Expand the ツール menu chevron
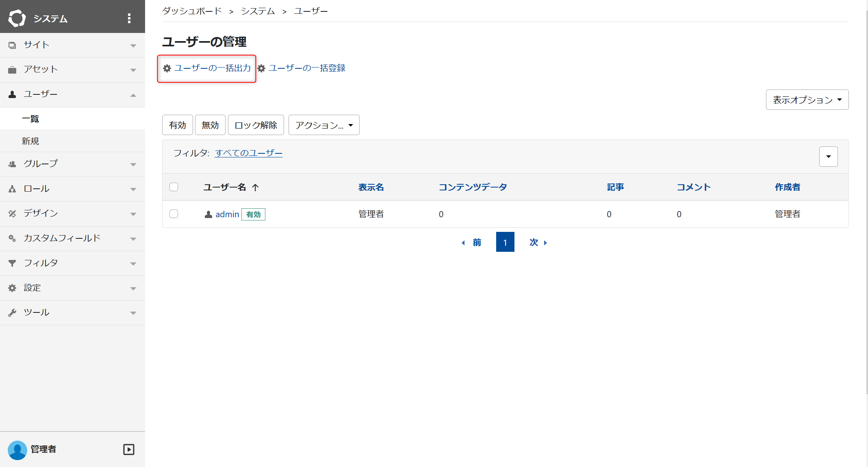This screenshot has width=868, height=467. (x=133, y=313)
